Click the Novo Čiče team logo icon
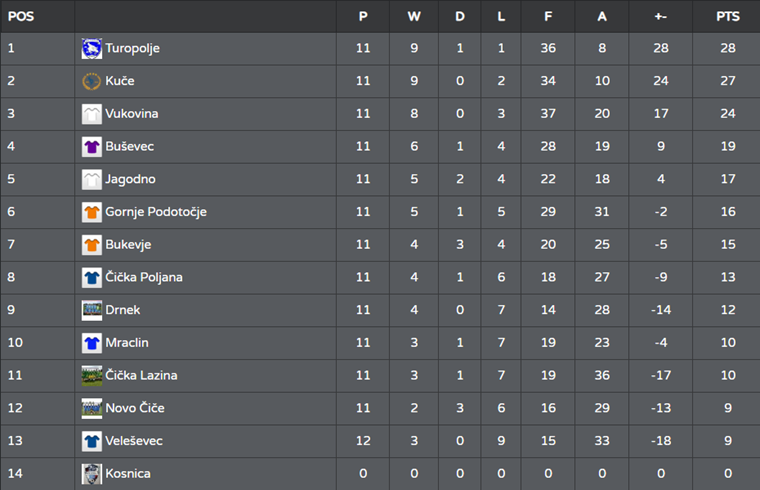Image resolution: width=760 pixels, height=490 pixels. (x=92, y=408)
